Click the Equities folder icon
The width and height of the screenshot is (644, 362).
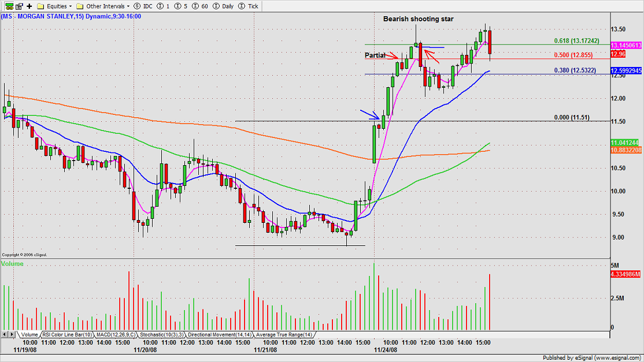pos(40,6)
